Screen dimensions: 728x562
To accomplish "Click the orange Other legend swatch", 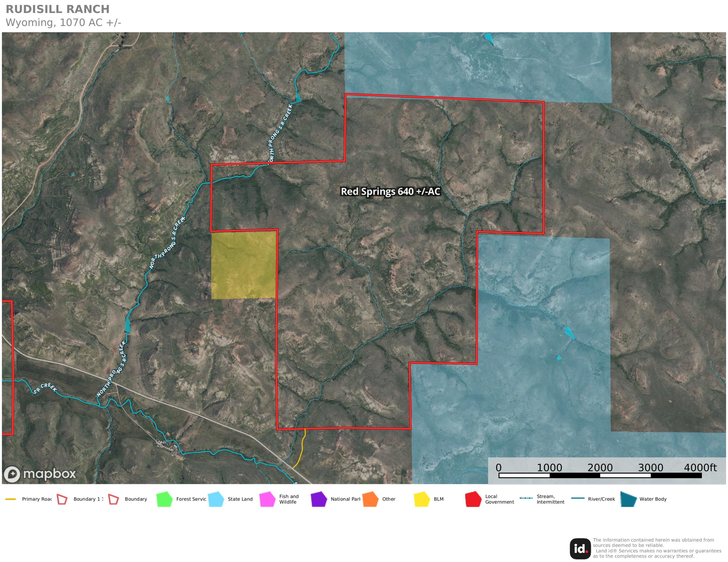I will pyautogui.click(x=370, y=499).
